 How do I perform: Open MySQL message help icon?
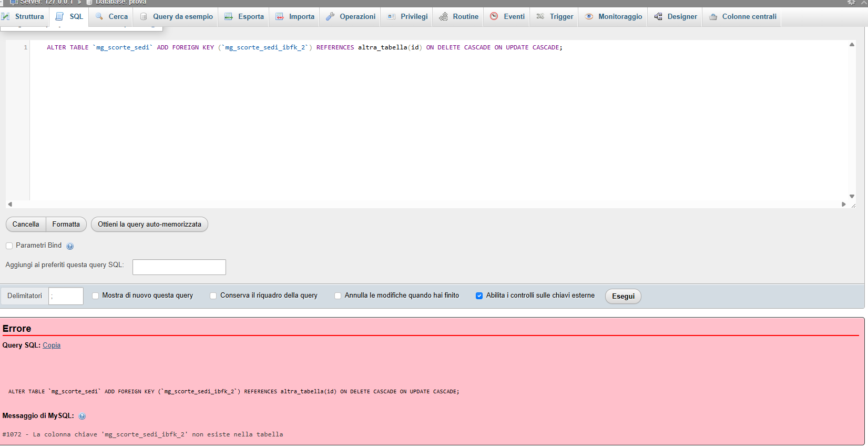click(82, 416)
